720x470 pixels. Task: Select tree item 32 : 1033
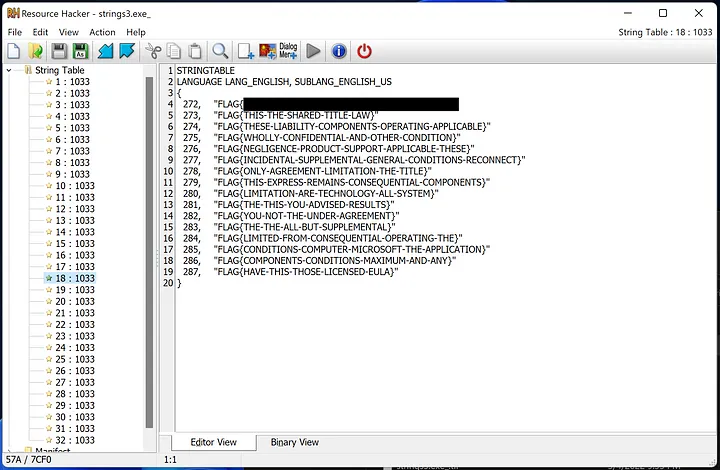pos(75,440)
